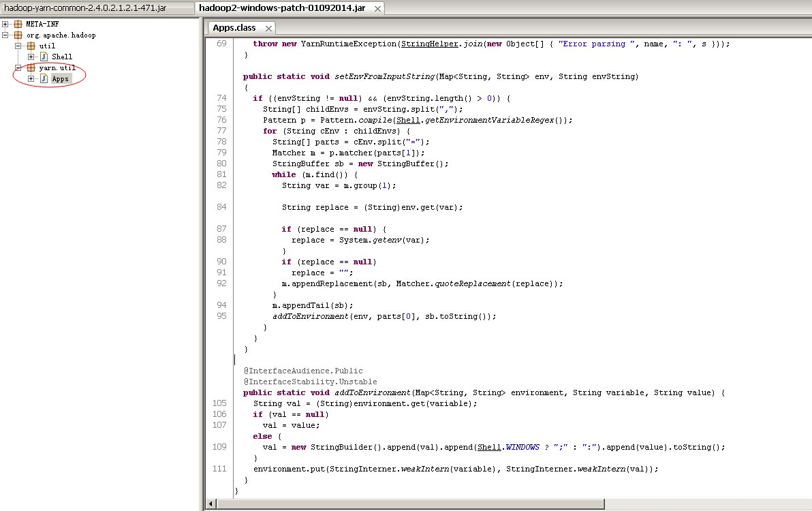The width and height of the screenshot is (812, 511).
Task: Switch to hadoop2-windows-patch-01092014.jar tab
Action: (282, 7)
